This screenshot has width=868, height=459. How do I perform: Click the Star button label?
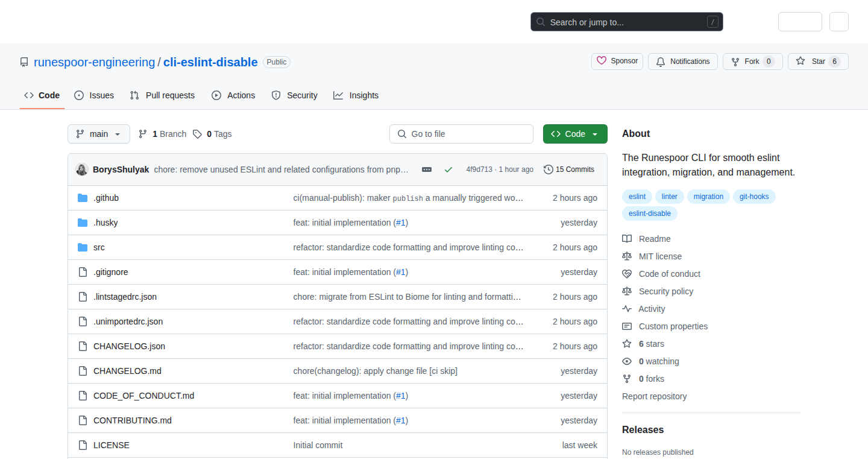819,62
